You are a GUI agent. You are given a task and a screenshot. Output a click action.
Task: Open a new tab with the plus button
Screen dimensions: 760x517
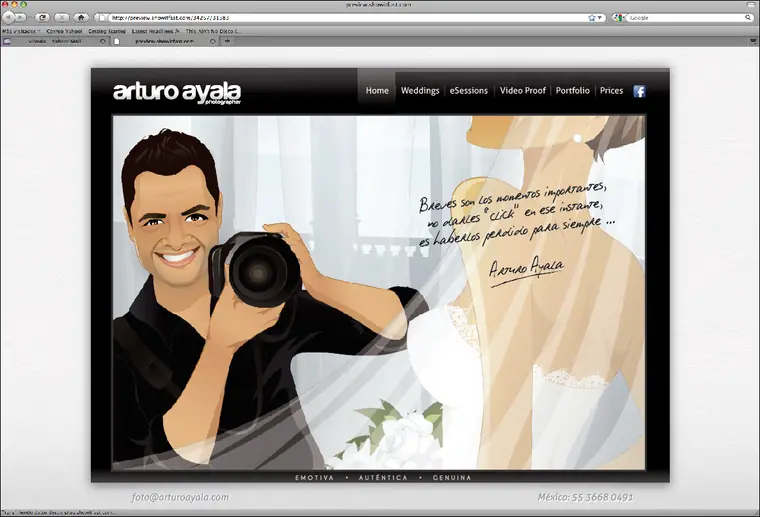coord(227,41)
